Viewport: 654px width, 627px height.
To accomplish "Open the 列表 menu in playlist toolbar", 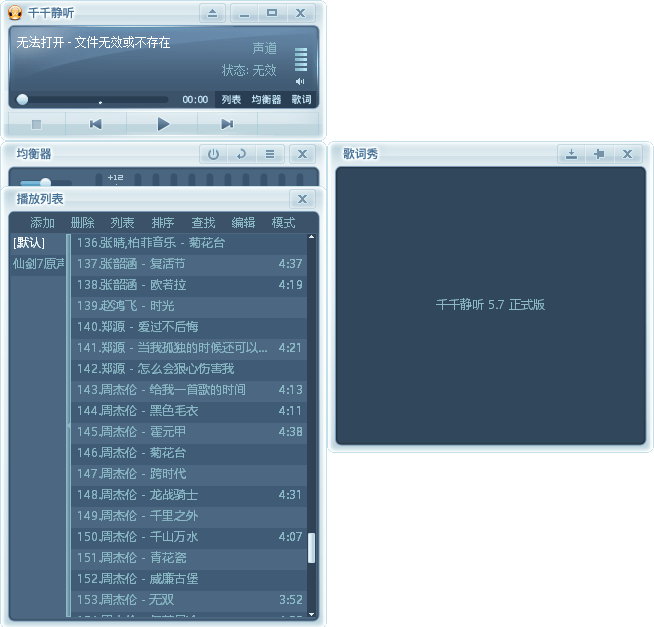I will click(122, 223).
